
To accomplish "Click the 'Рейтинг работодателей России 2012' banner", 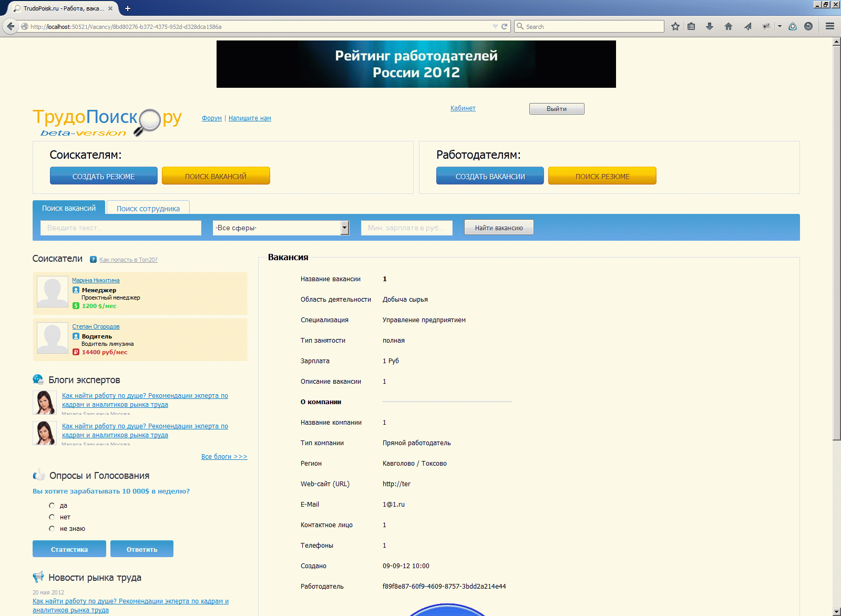I will [416, 64].
